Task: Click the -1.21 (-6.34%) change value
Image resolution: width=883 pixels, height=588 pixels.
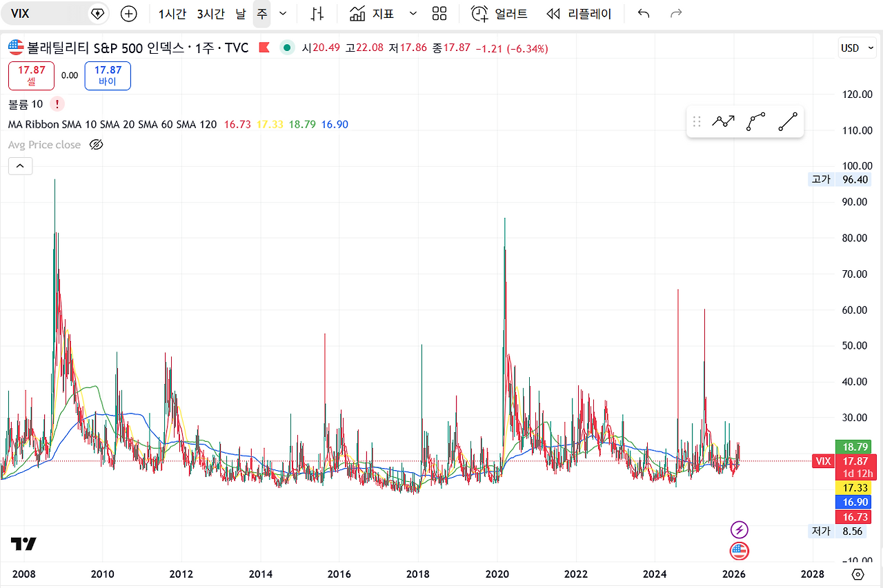Action: coord(513,48)
